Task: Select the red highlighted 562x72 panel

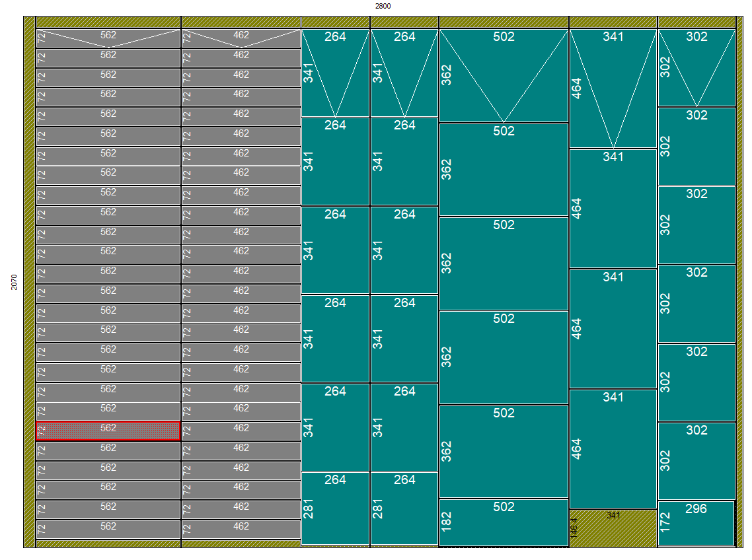Action: 108,431
